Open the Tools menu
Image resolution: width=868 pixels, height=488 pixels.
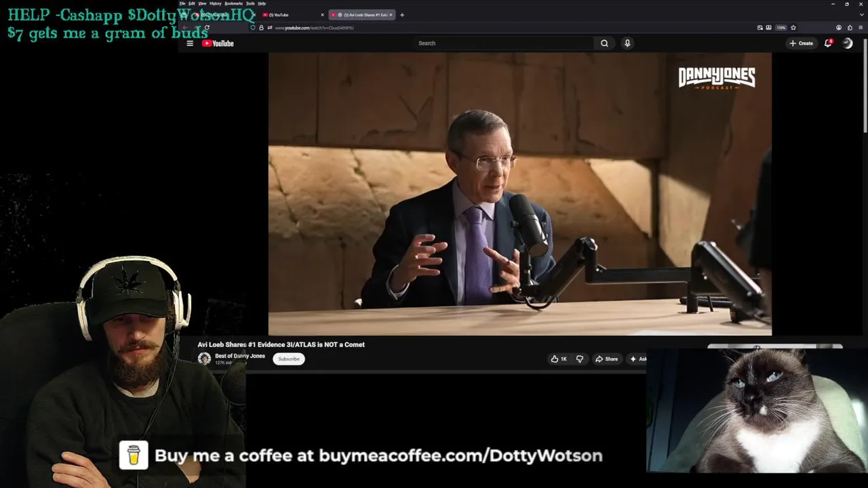pos(250,3)
